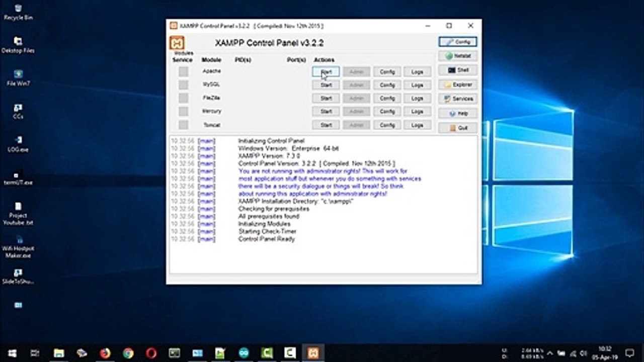Image resolution: width=644 pixels, height=362 pixels.
Task: Launch the XAMPP Shell
Action: tap(458, 70)
